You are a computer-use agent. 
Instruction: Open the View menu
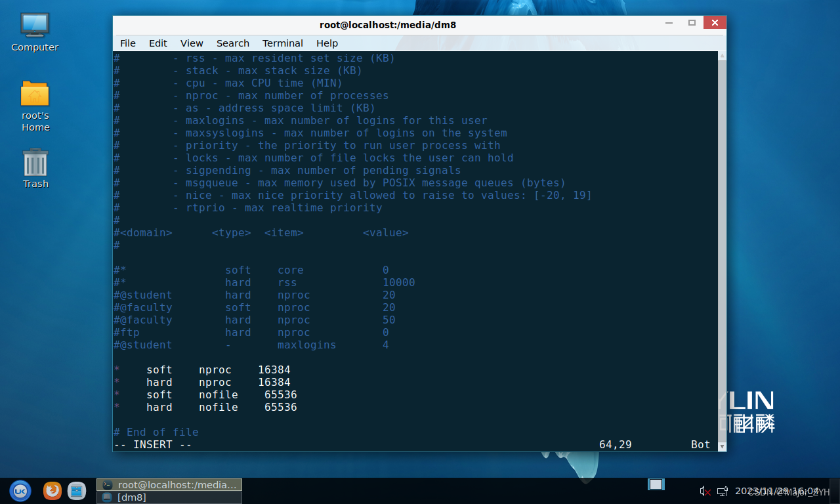(192, 43)
